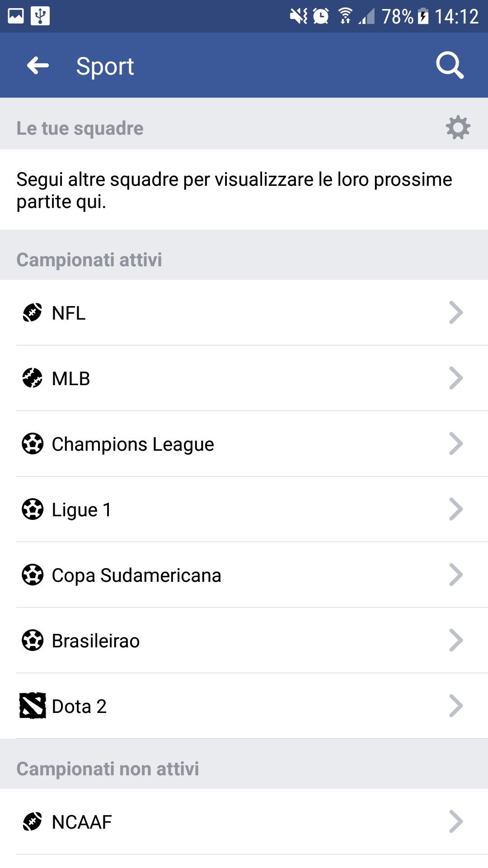This screenshot has height=868, width=488.
Task: Tap the NCAAF football icon
Action: pyautogui.click(x=33, y=821)
